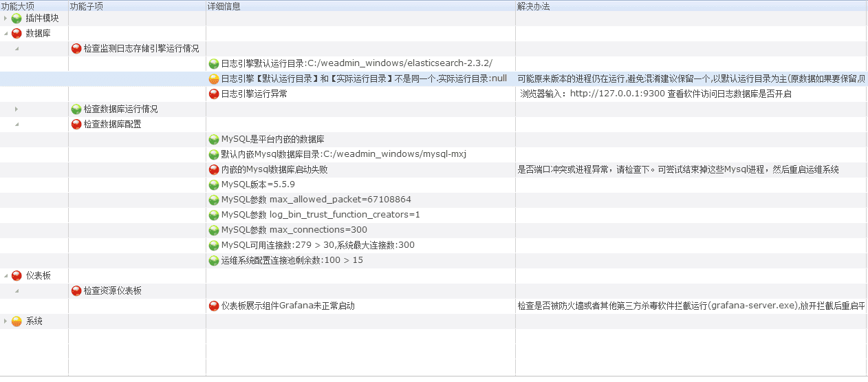Select the 系统 label
The image size is (868, 382).
[x=34, y=321]
